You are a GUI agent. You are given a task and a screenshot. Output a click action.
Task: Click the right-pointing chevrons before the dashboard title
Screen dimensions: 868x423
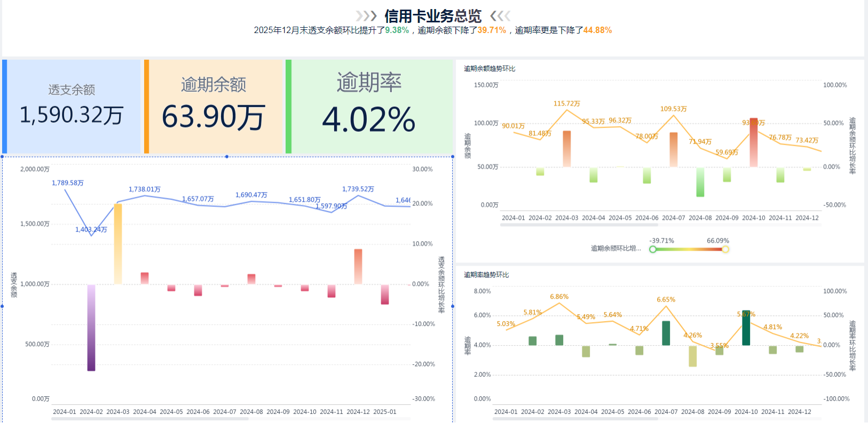pos(366,16)
